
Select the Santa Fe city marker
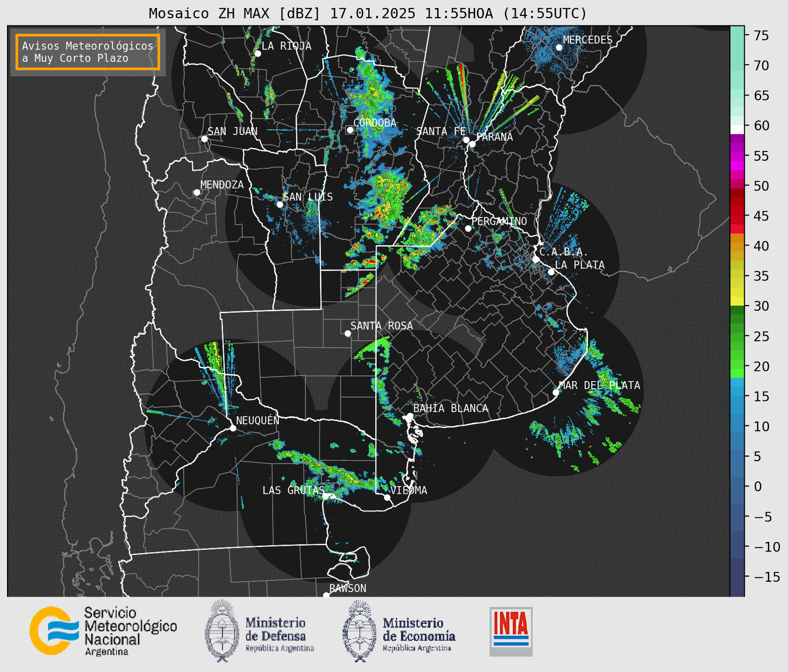[466, 140]
